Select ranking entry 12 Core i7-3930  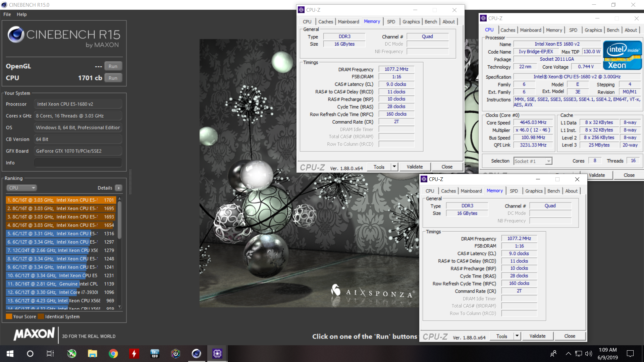point(61,292)
